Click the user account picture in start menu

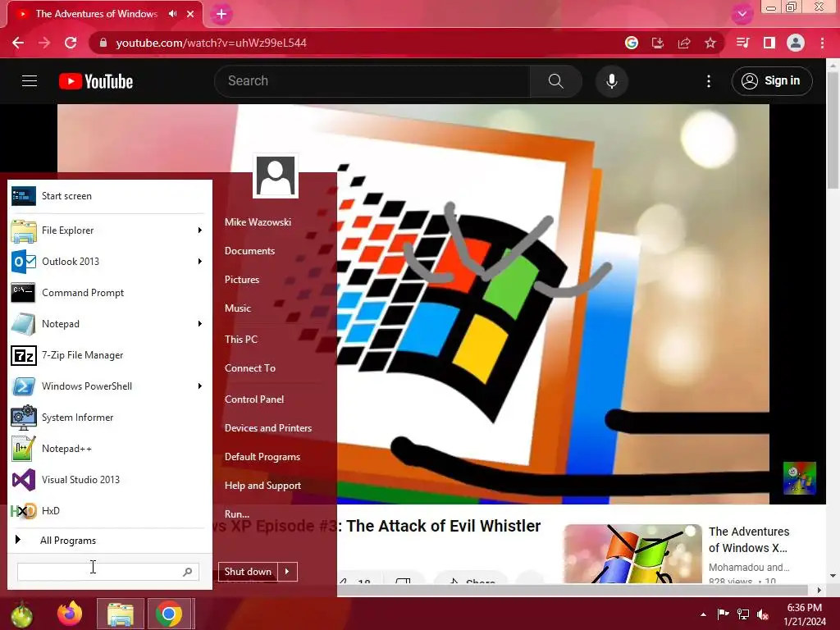(276, 176)
